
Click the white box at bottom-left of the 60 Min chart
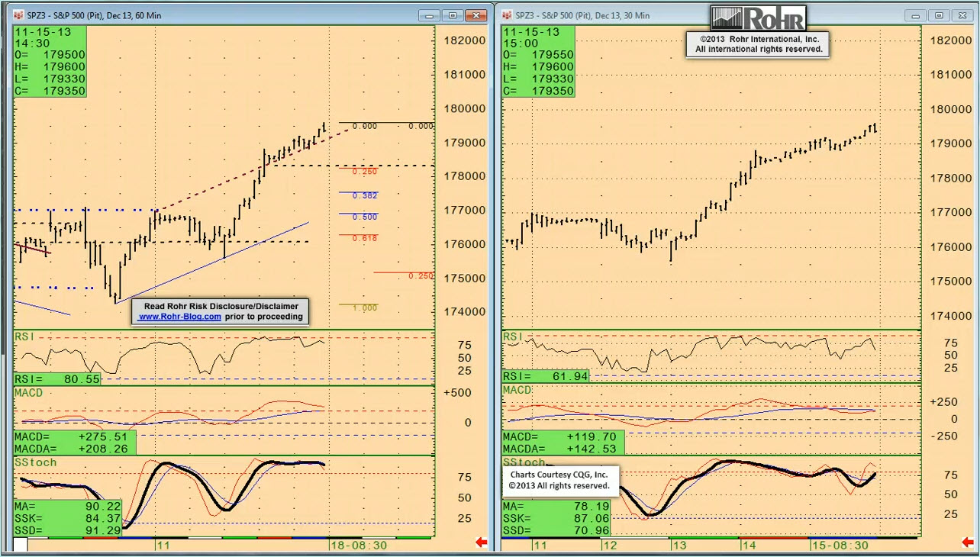click(20, 544)
